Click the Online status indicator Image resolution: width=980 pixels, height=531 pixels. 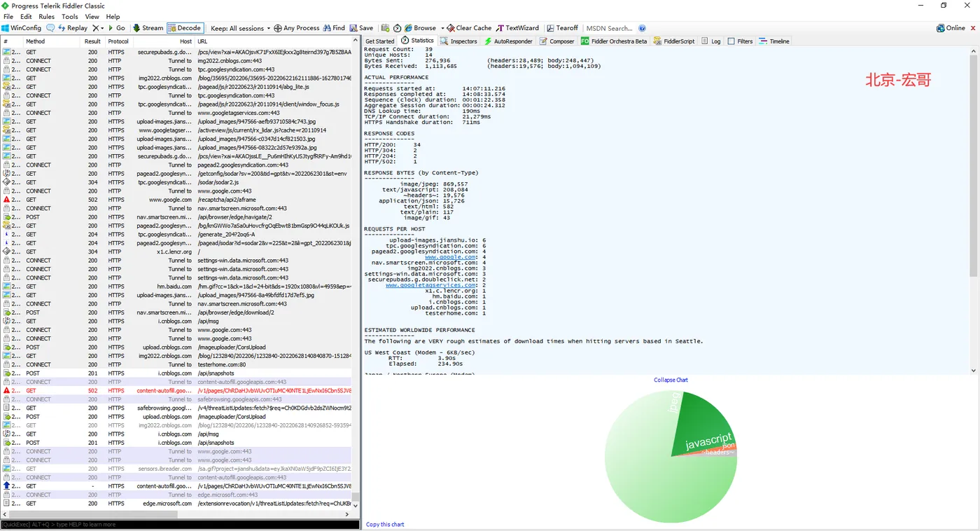[951, 28]
